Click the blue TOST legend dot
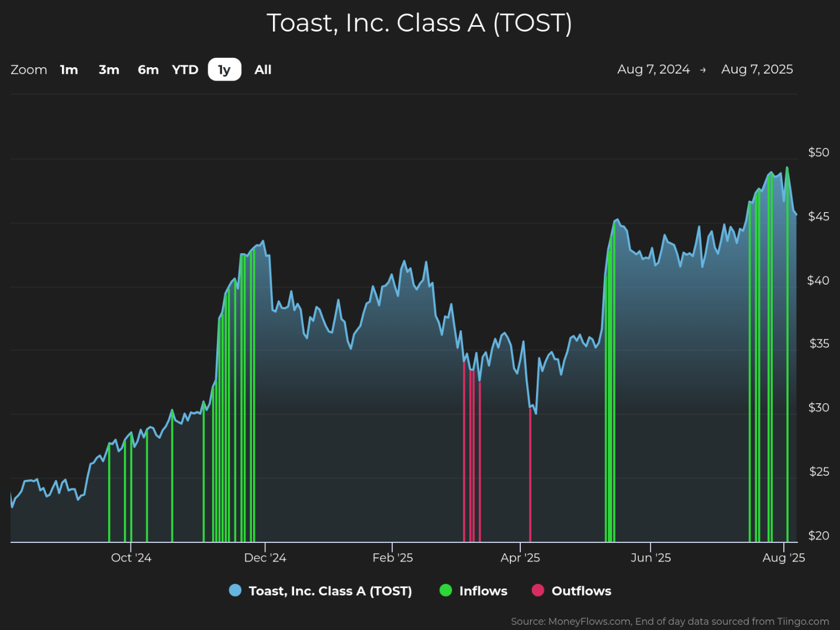The height and width of the screenshot is (630, 840). [x=235, y=590]
